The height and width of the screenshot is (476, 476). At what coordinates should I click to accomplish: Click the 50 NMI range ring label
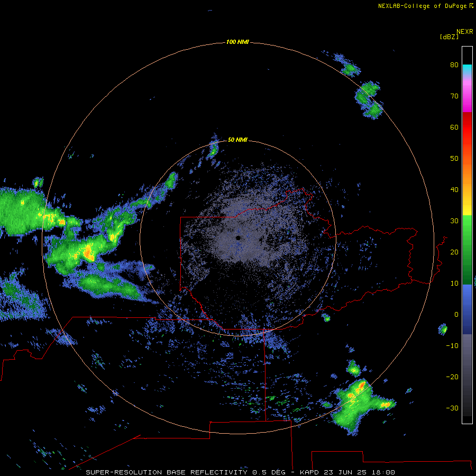(x=237, y=140)
